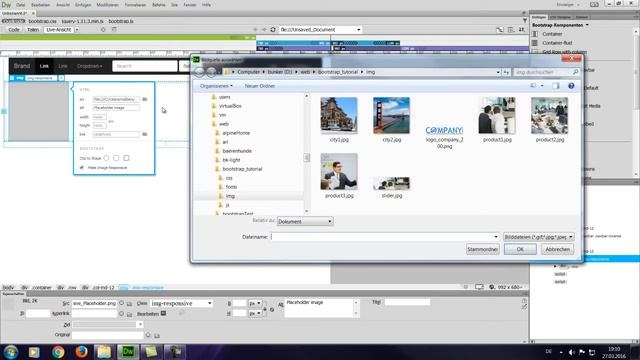Toggle Make Image Responsive checkbox
The image size is (640, 360).
[82, 168]
